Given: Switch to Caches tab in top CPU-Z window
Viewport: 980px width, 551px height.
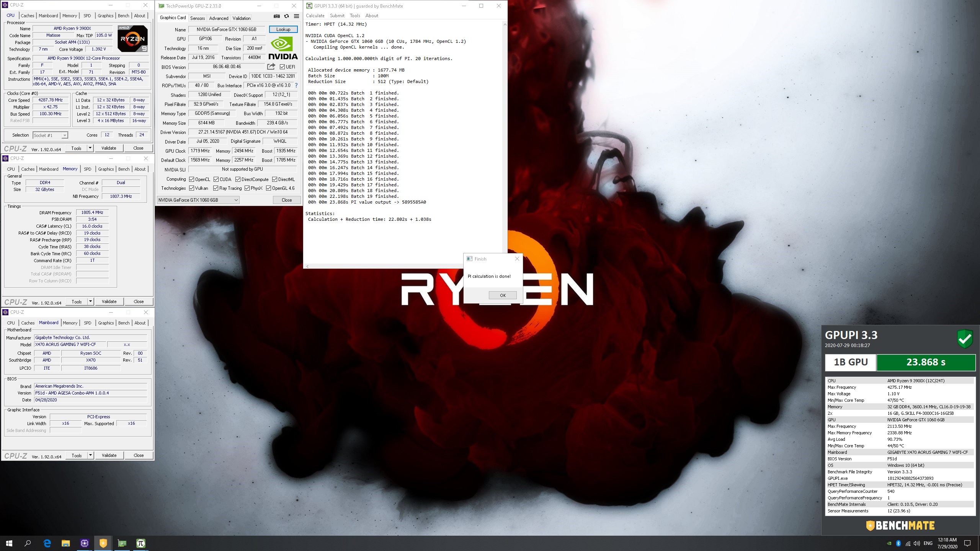Looking at the screenshot, I should tap(27, 16).
